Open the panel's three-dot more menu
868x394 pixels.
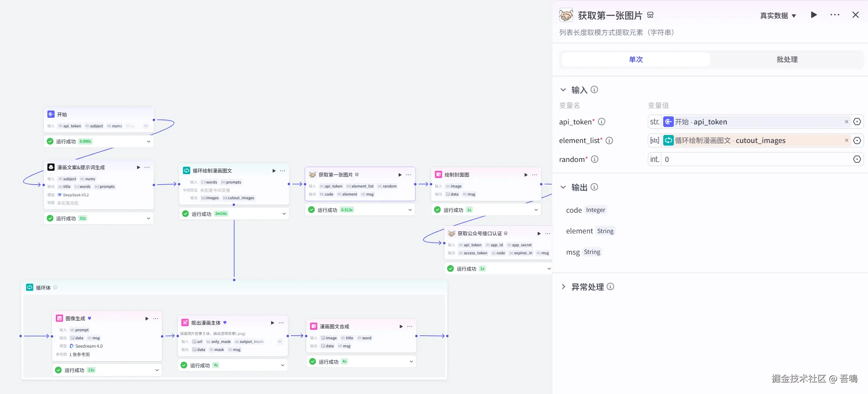click(x=835, y=15)
